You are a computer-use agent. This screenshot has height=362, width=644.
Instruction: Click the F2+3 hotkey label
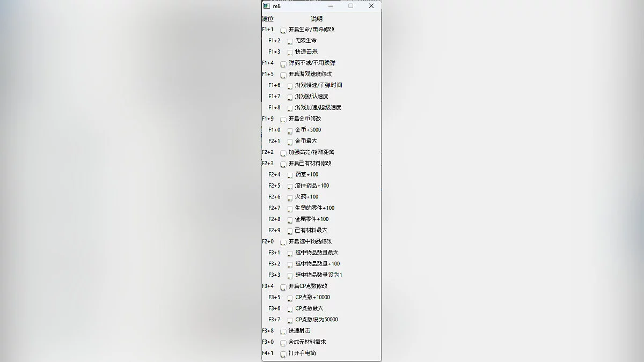coord(268,164)
